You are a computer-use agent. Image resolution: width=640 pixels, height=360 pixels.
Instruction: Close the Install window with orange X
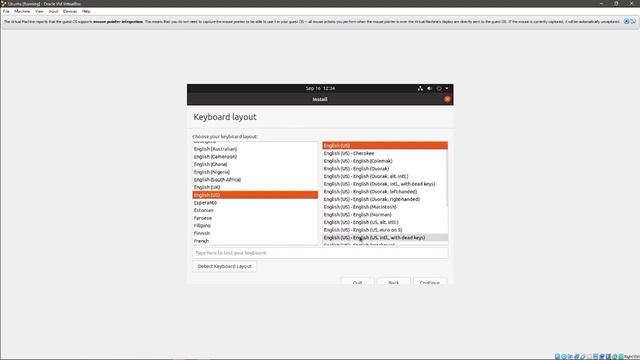pyautogui.click(x=447, y=99)
